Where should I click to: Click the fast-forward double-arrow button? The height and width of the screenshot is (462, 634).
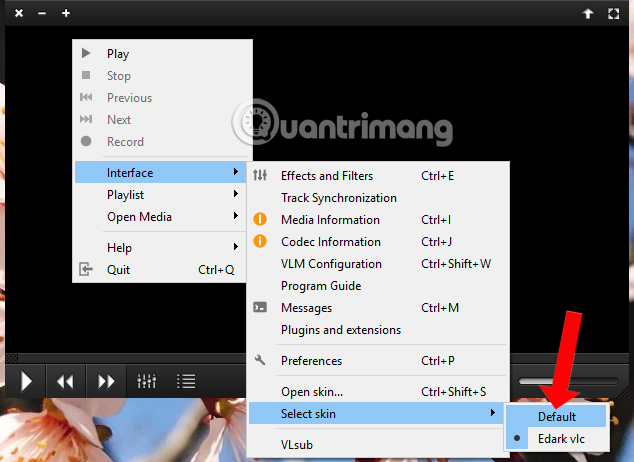[x=106, y=381]
